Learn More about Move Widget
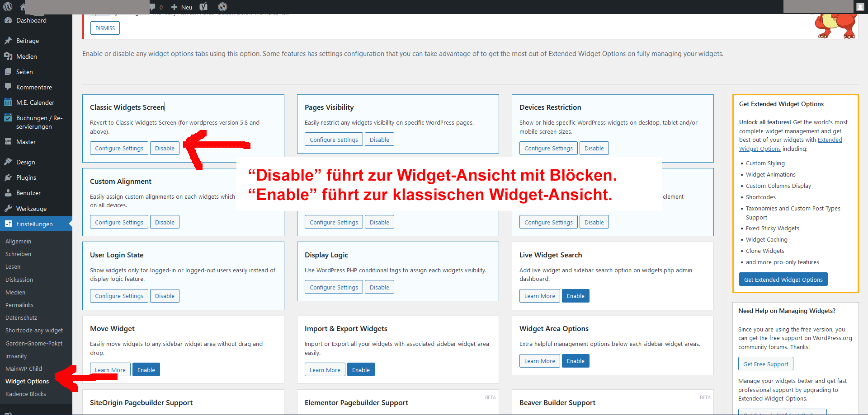Viewport: 868px width, 415px height. point(110,370)
